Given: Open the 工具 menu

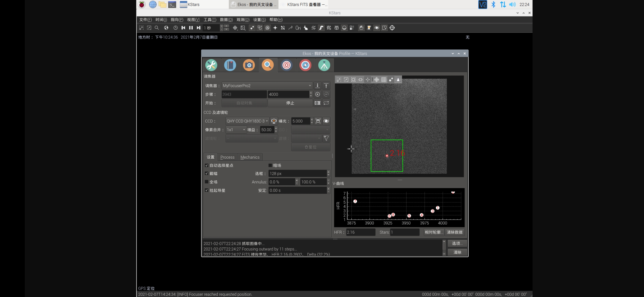Looking at the screenshot, I should point(210,20).
